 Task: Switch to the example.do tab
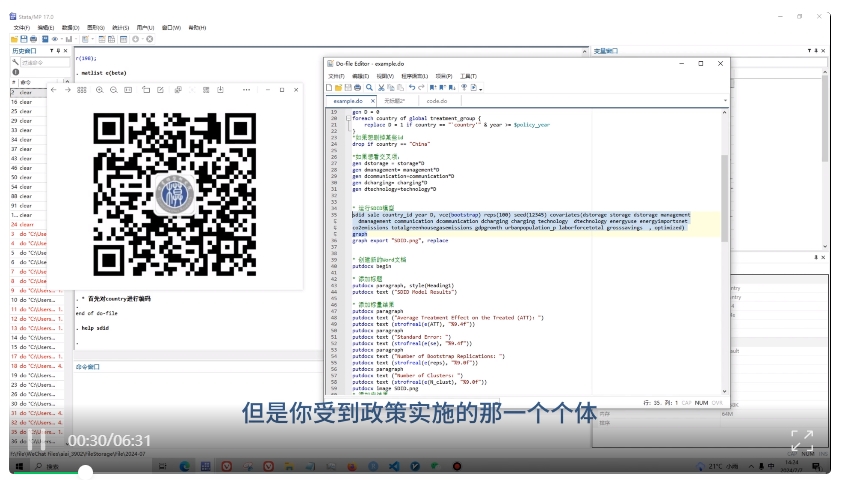point(348,101)
